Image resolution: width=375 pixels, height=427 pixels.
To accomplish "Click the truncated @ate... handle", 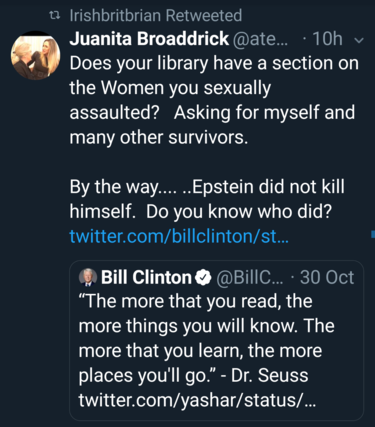I will pyautogui.click(x=260, y=39).
